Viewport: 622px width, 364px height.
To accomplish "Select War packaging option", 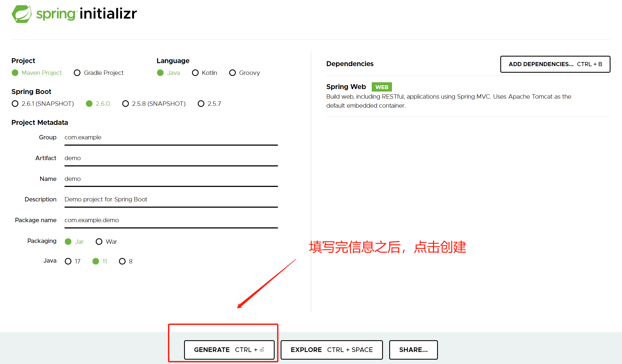I will (99, 242).
